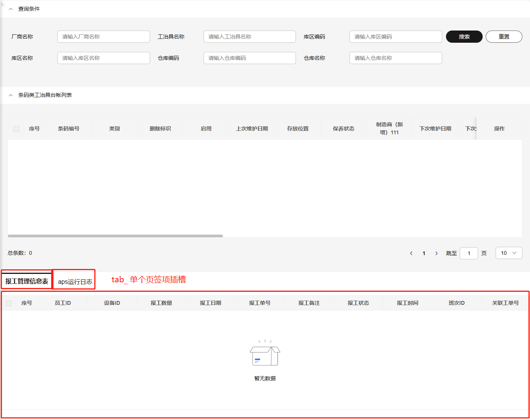This screenshot has height=420, width=530.
Task: Click the empty data box icon
Action: pos(265,354)
